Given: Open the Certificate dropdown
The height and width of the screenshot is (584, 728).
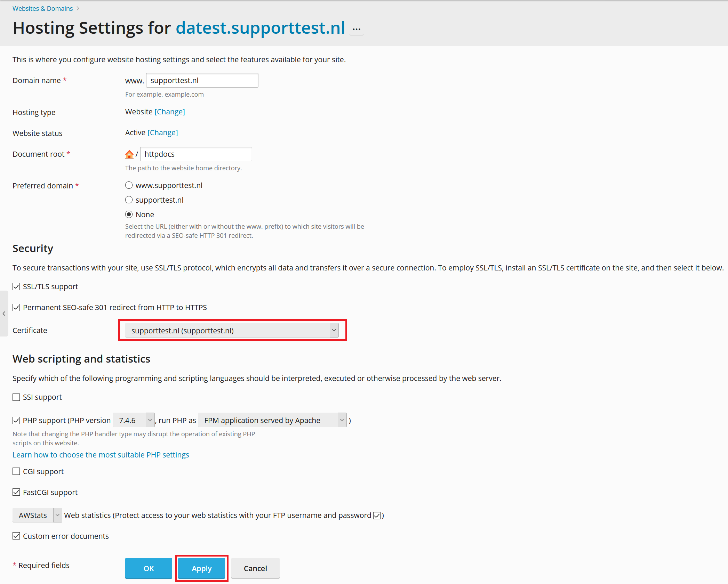Looking at the screenshot, I should pyautogui.click(x=232, y=331).
